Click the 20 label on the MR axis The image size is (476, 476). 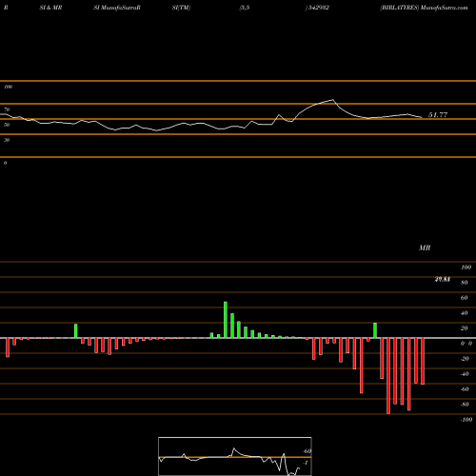tap(465, 328)
